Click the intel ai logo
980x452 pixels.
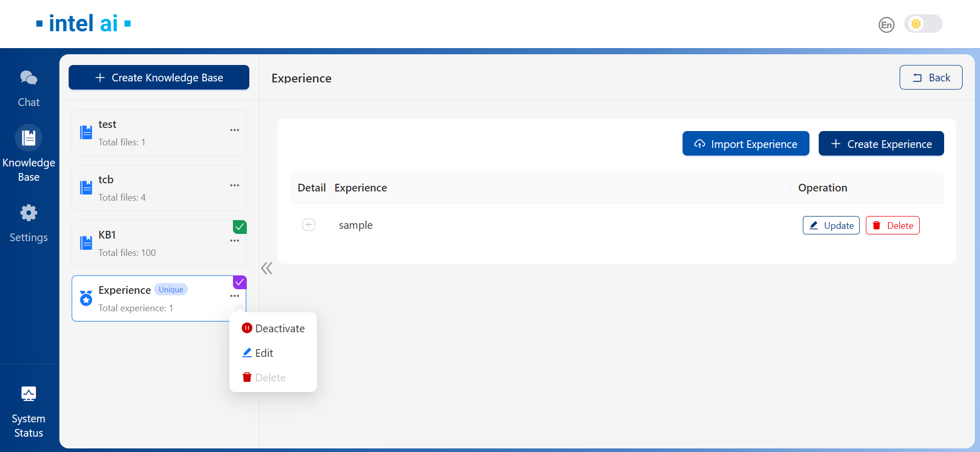[x=83, y=24]
